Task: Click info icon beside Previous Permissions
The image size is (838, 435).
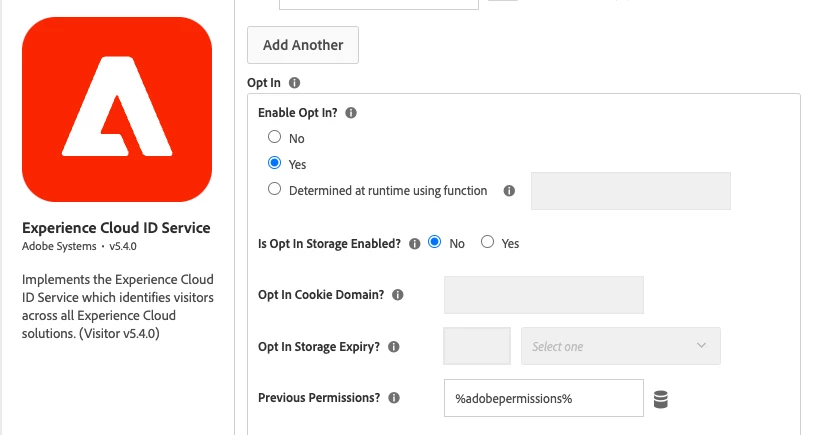Action: tap(394, 397)
